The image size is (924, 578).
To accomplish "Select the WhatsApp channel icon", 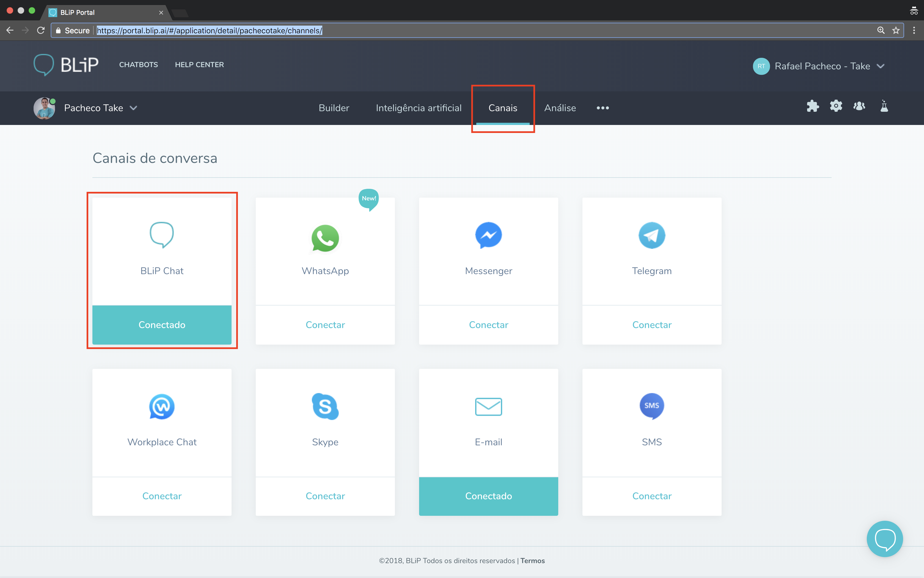I will 325,238.
